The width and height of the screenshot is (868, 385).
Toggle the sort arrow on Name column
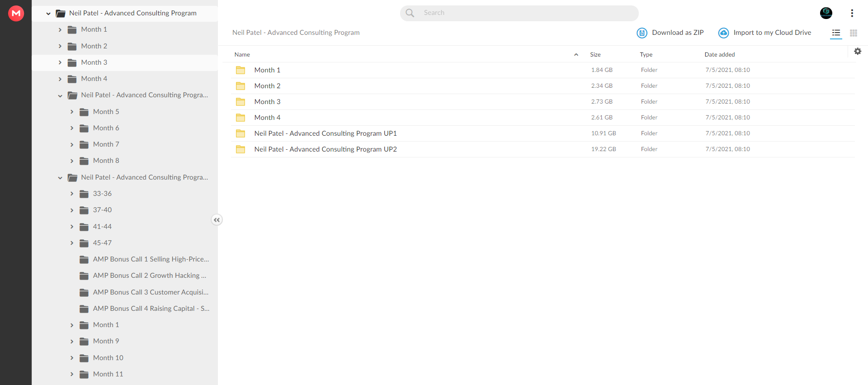576,55
